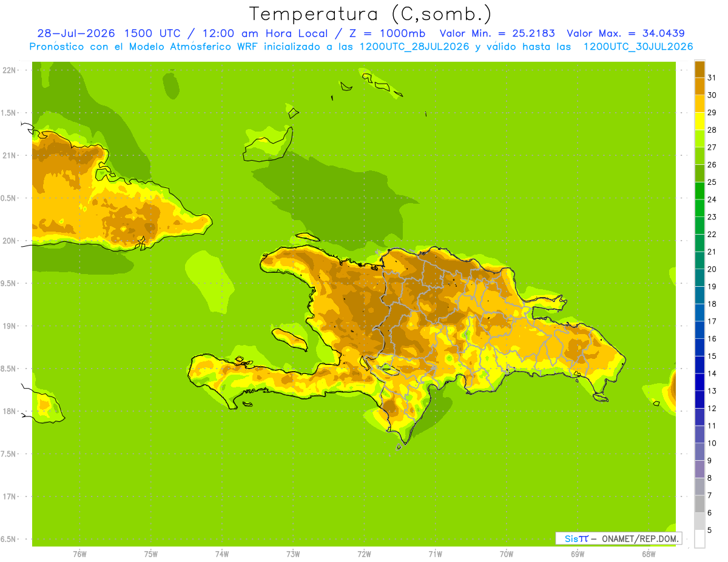728x562 pixels.
Task: Pick the white swatch below legend label 5
Action: point(699,538)
